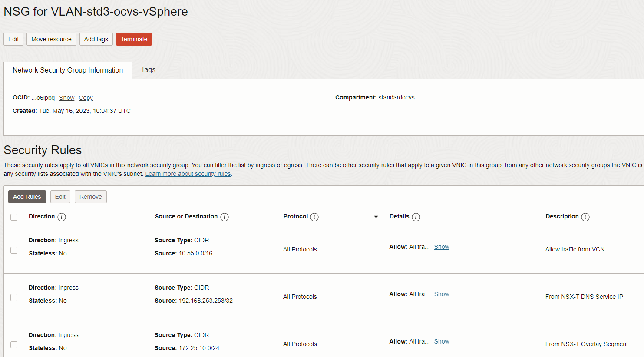
Task: Open the Protocol column sort dropdown arrow
Action: click(376, 217)
